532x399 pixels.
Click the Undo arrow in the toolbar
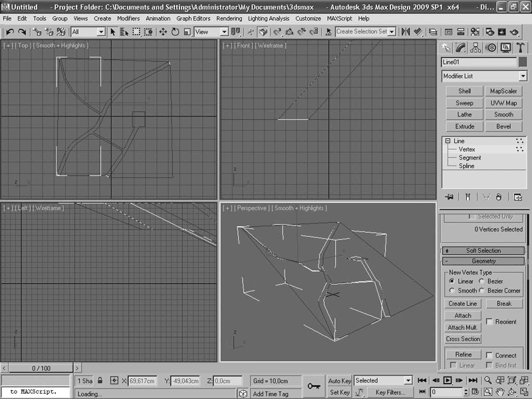coord(10,31)
